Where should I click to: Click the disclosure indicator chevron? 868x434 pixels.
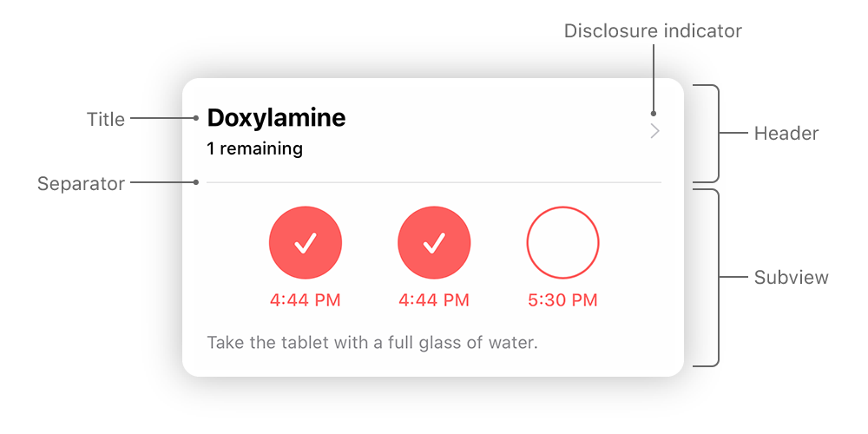click(x=654, y=131)
